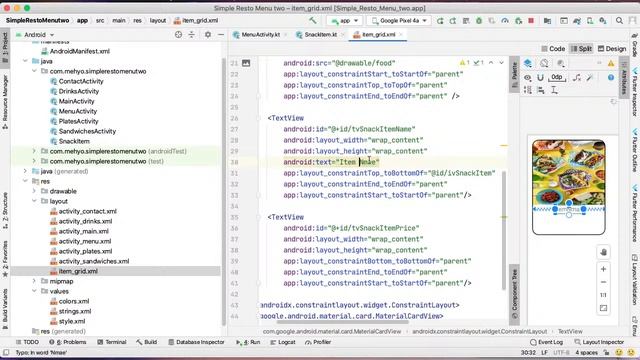Click the design warning triangle icon

coord(611,63)
